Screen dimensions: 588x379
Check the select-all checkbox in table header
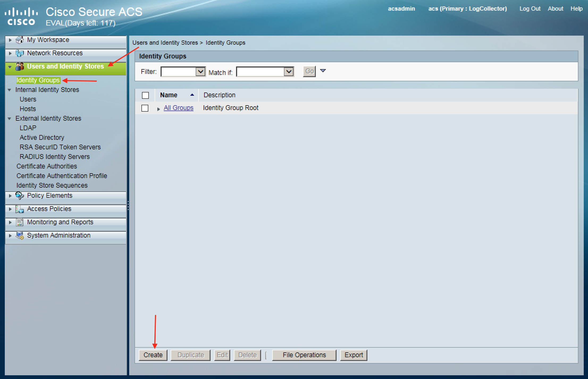[x=145, y=95]
